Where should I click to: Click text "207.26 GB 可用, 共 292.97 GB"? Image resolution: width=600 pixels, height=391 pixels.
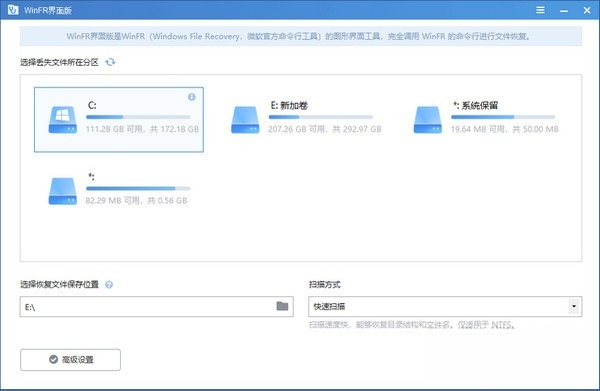[x=324, y=129]
